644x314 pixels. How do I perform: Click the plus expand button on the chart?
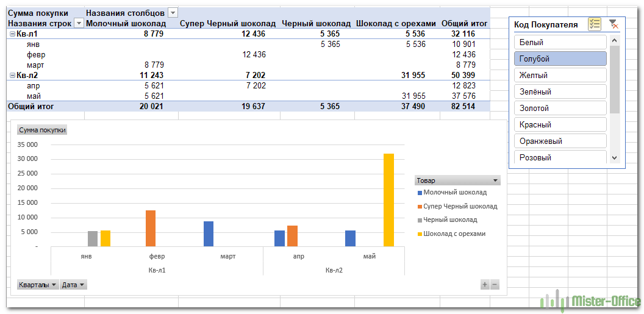pyautogui.click(x=485, y=284)
